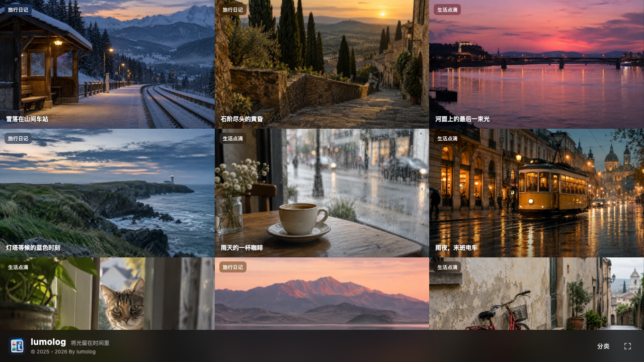
Task: Open the red bicycle alley photo
Action: (x=537, y=294)
